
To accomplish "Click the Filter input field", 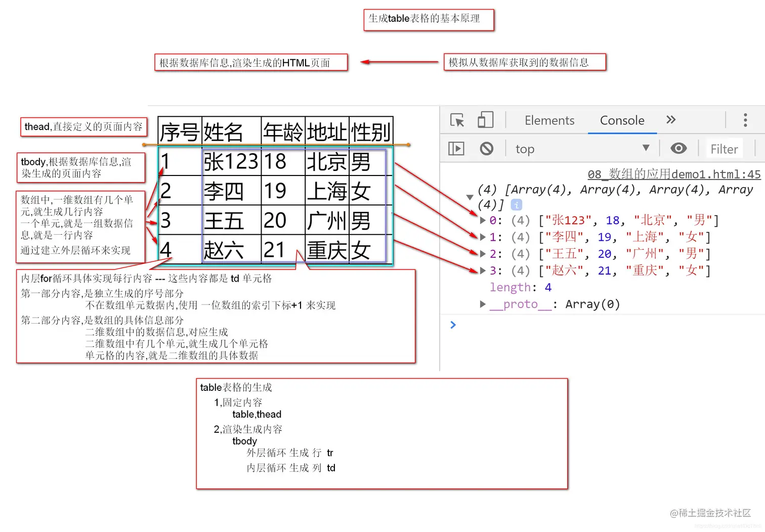I will pyautogui.click(x=724, y=148).
